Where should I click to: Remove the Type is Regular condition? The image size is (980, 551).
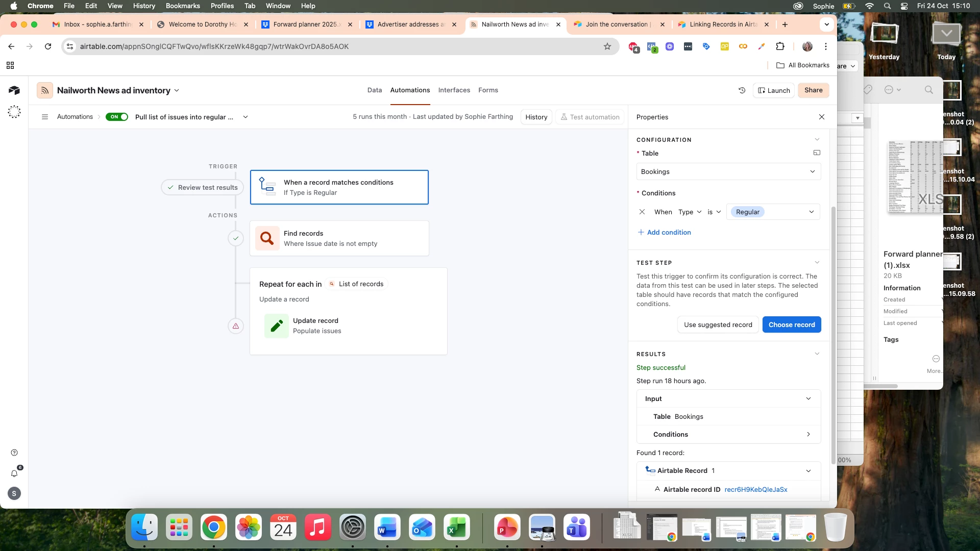642,212
